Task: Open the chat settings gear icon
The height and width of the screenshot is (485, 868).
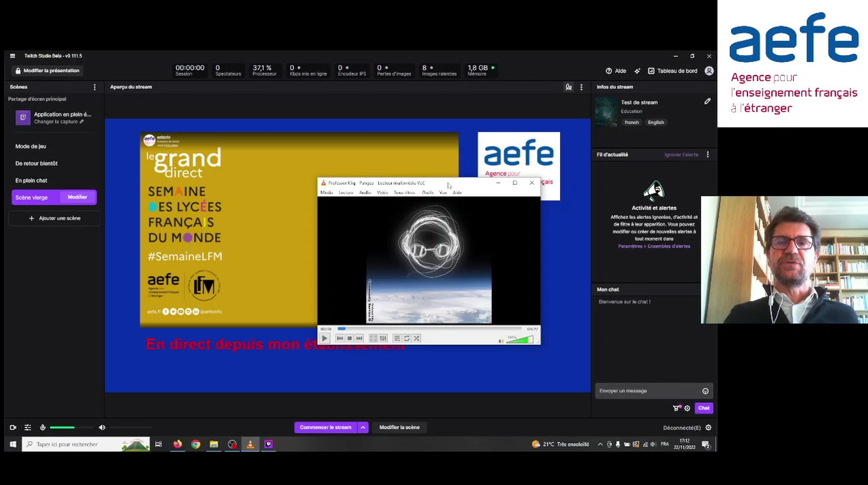Action: click(687, 408)
